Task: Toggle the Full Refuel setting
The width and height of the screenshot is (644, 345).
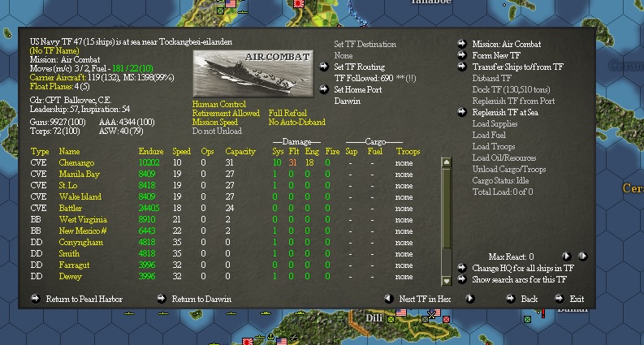Action: tap(287, 114)
